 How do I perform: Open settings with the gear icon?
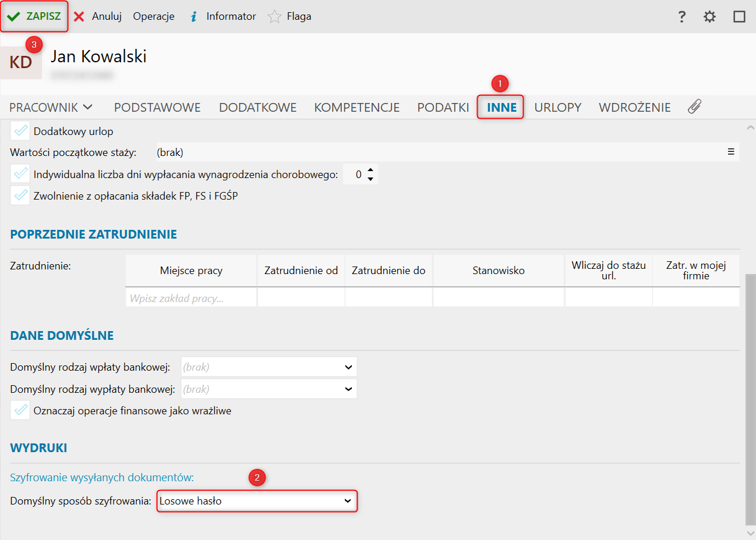coord(709,16)
